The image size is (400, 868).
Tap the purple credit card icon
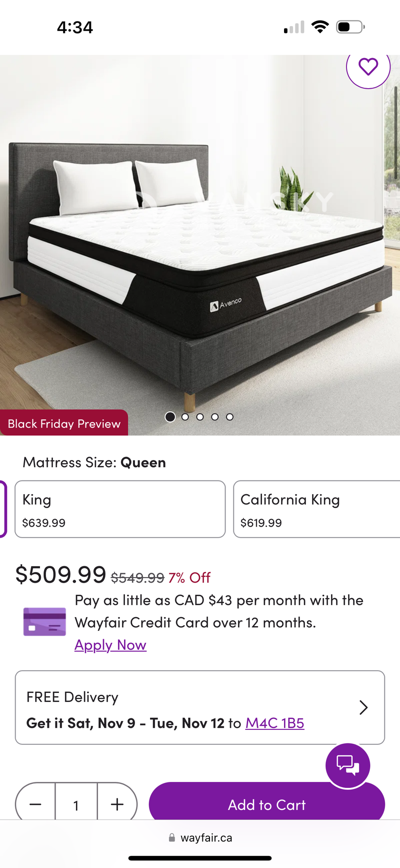coord(44,622)
